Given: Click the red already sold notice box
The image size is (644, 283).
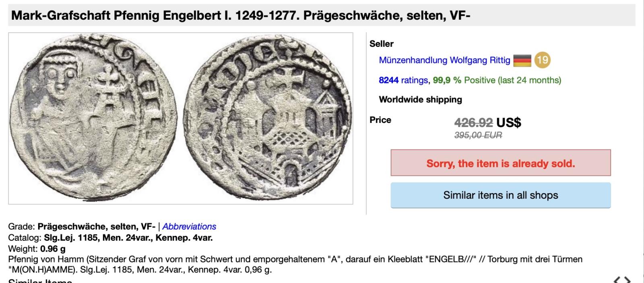Looking at the screenshot, I should [x=501, y=163].
